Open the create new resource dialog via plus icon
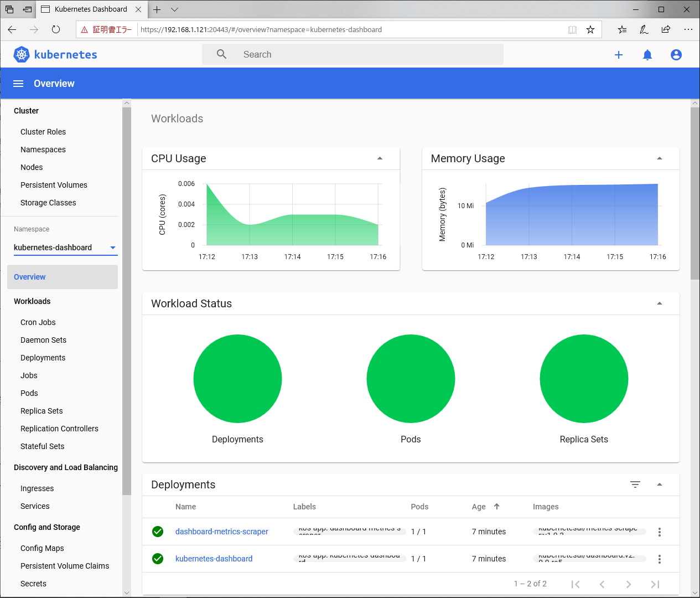Screen dimensions: 700x598 coord(619,54)
